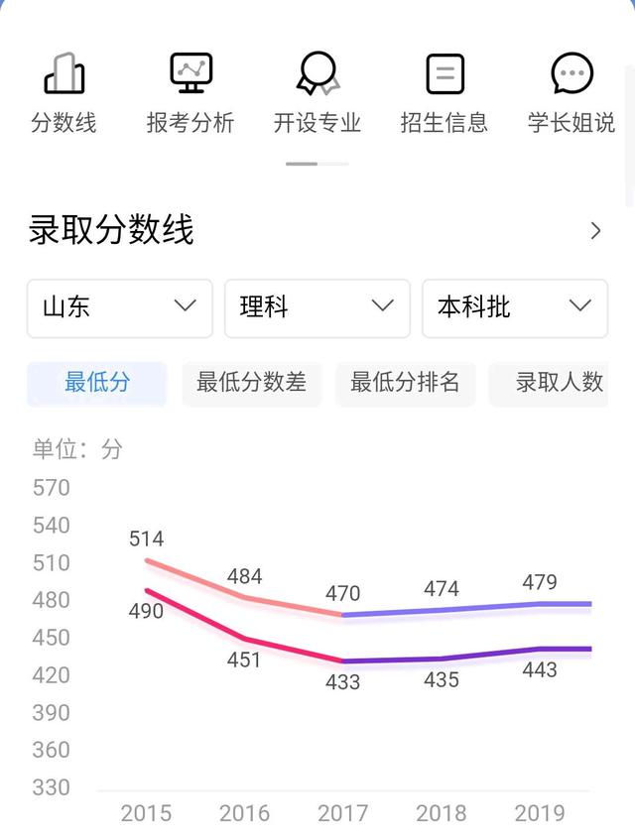
Task: Switch to the 最低分数差 tab
Action: [251, 383]
